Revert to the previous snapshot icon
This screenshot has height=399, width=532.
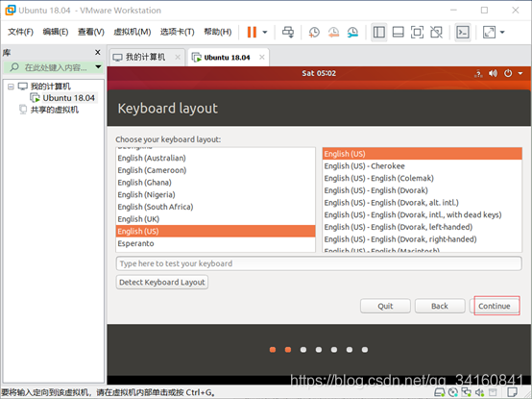coord(333,33)
